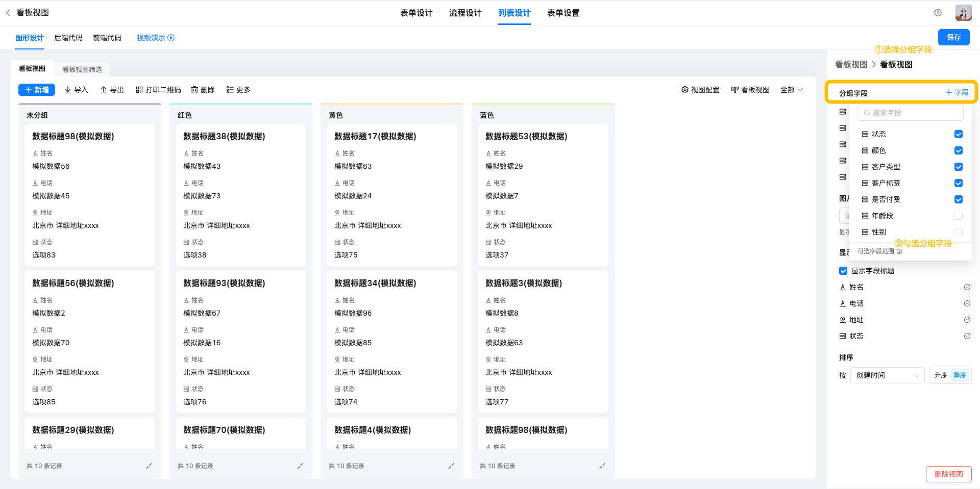The image size is (980, 489).
Task: Open the 后端代码 tab
Action: click(x=68, y=38)
